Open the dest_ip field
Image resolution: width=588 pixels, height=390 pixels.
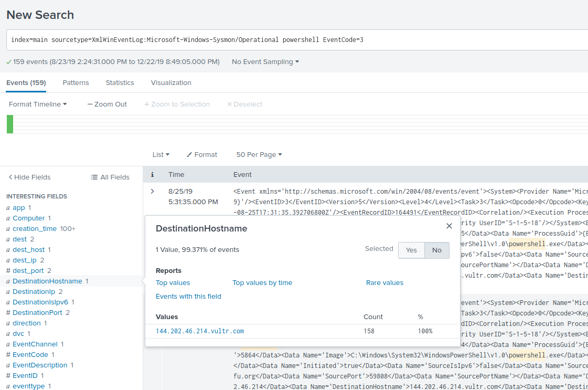24,260
